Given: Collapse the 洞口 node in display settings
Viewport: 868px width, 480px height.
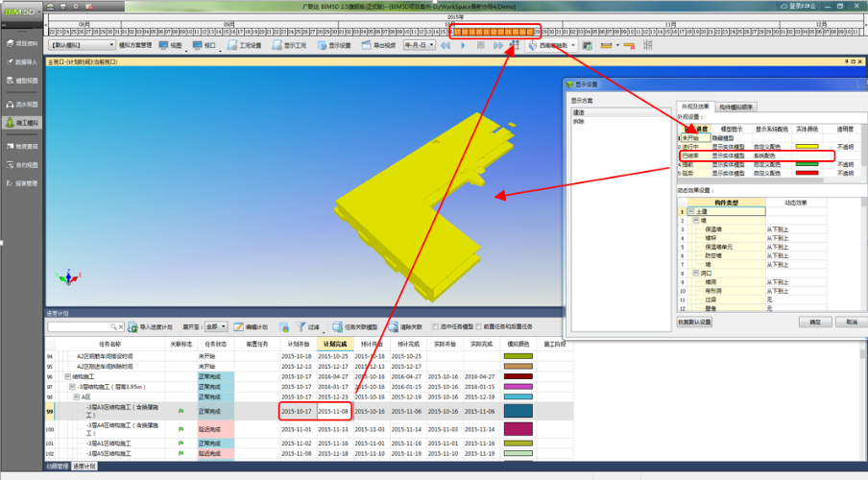Looking at the screenshot, I should 696,273.
